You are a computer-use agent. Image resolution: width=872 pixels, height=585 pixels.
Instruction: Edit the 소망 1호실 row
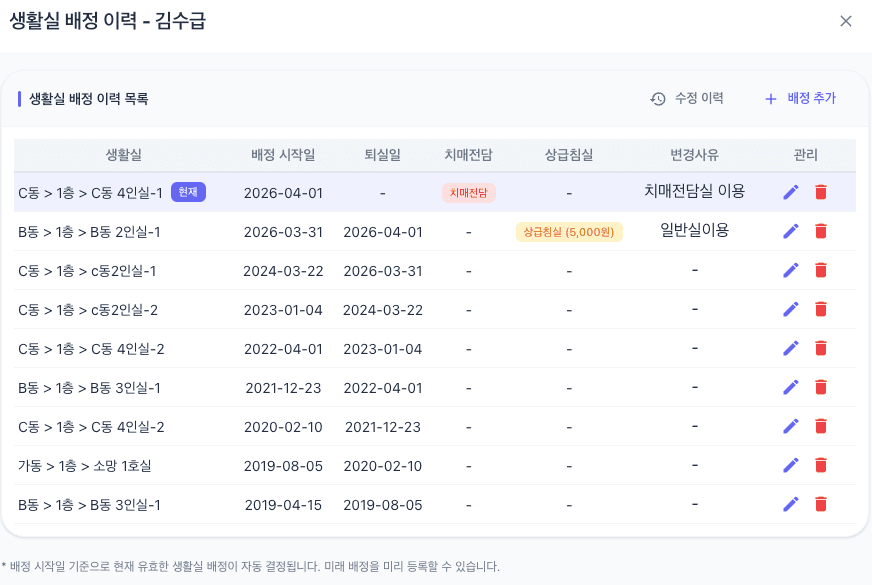791,465
